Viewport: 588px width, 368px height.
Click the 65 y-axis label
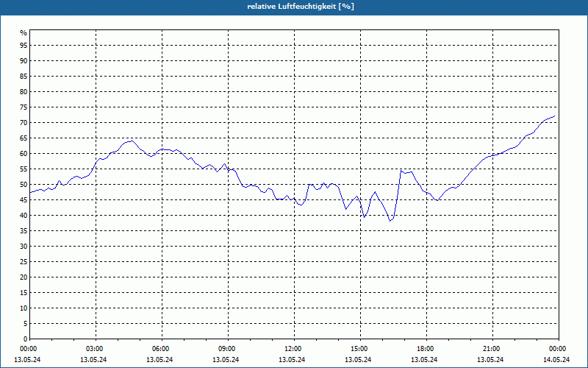[x=24, y=138]
